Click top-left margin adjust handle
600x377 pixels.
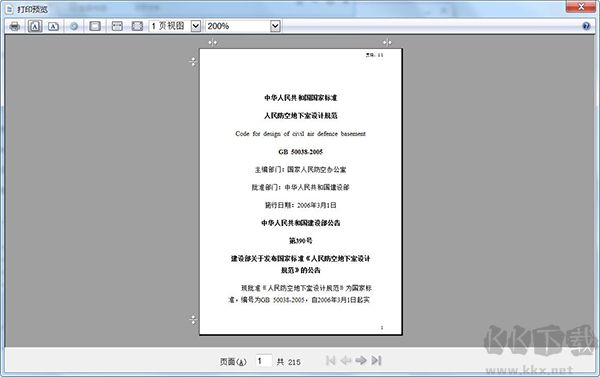(213, 42)
